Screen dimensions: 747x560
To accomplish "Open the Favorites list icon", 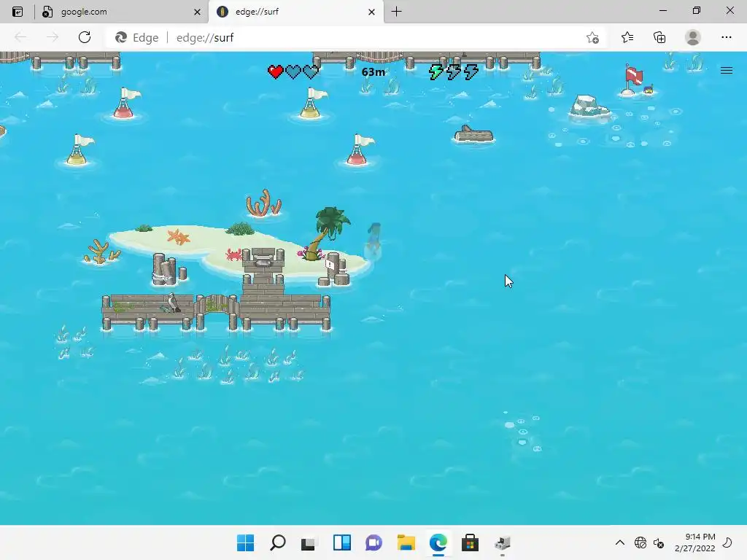I will (627, 37).
